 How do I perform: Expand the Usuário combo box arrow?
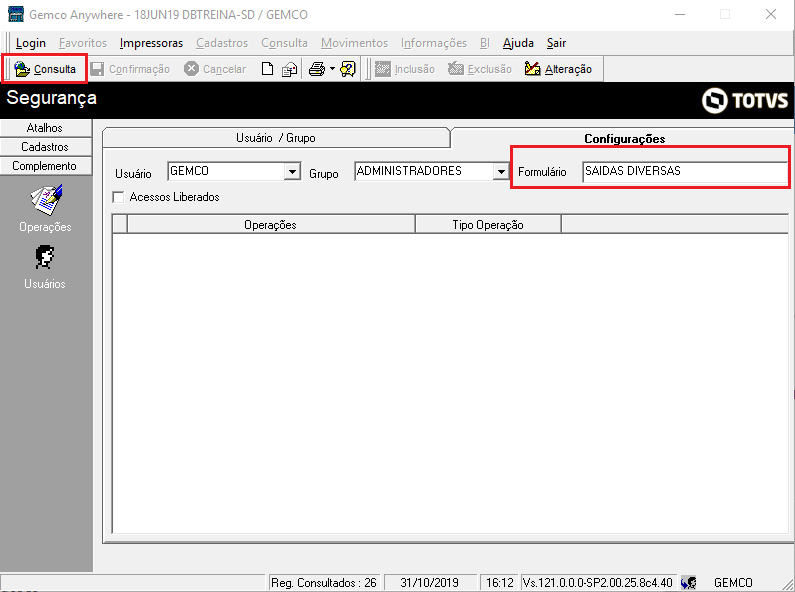click(x=292, y=171)
